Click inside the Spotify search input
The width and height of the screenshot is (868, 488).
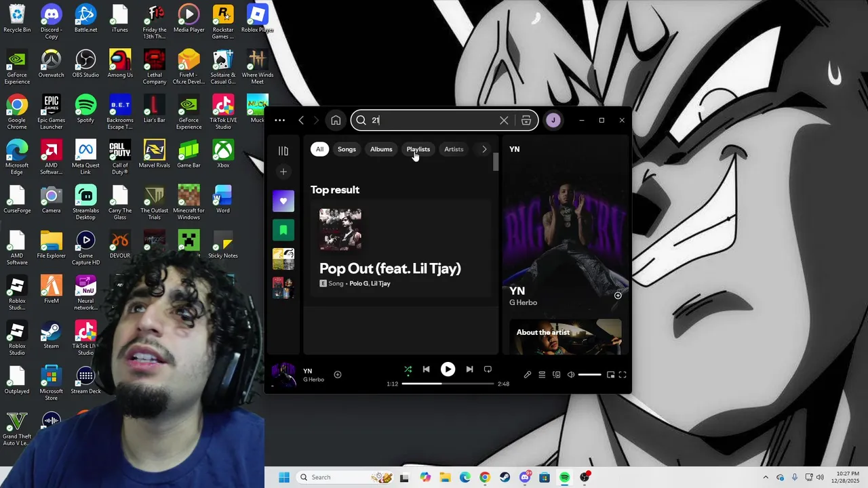[x=434, y=120]
